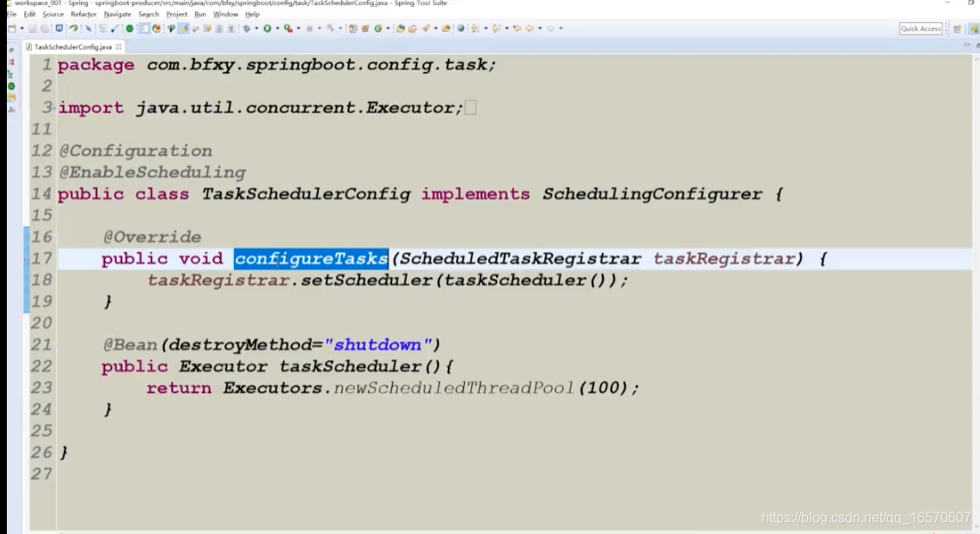980x534 pixels.
Task: Expand the coverage run dropdown arrow
Action: pyautogui.click(x=298, y=28)
